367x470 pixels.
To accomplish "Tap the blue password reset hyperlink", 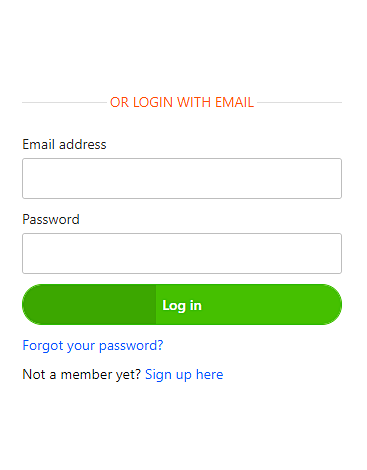I will pyautogui.click(x=93, y=345).
